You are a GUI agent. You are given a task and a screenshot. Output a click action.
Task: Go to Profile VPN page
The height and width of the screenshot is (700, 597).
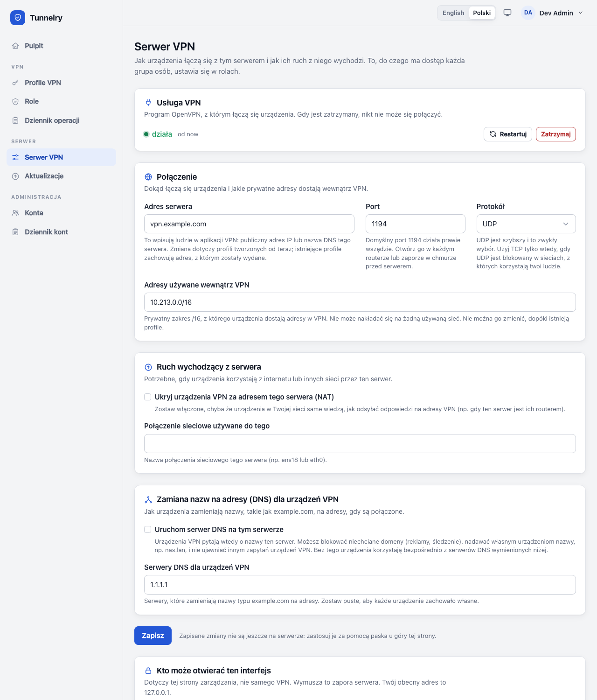click(61, 83)
